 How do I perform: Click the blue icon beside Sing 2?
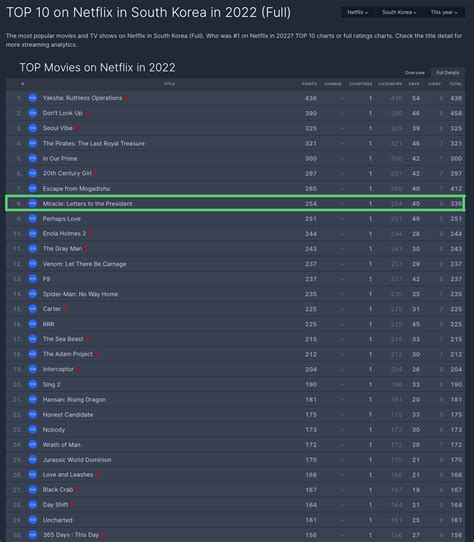pyautogui.click(x=32, y=384)
